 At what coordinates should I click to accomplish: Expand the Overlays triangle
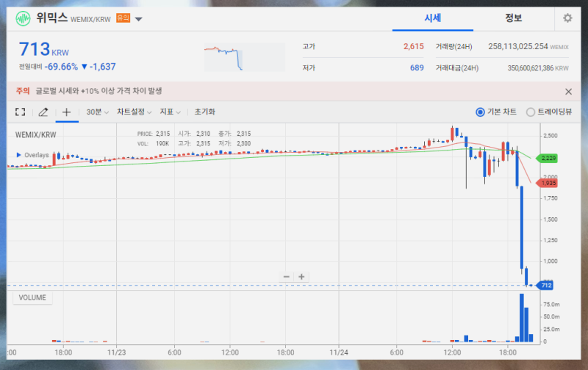[x=19, y=155]
